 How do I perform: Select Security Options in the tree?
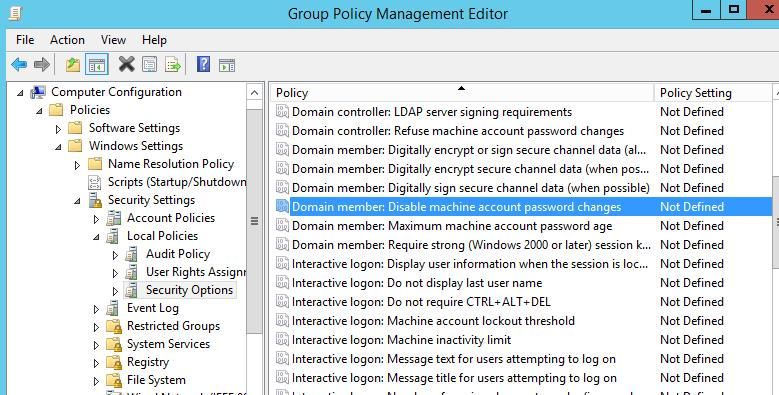coord(189,290)
